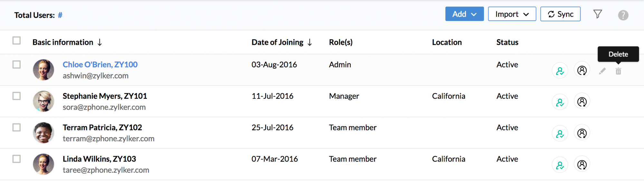Image resolution: width=644 pixels, height=181 pixels.
Task: Open Terram Patricia's avatar photo
Action: pos(43,133)
